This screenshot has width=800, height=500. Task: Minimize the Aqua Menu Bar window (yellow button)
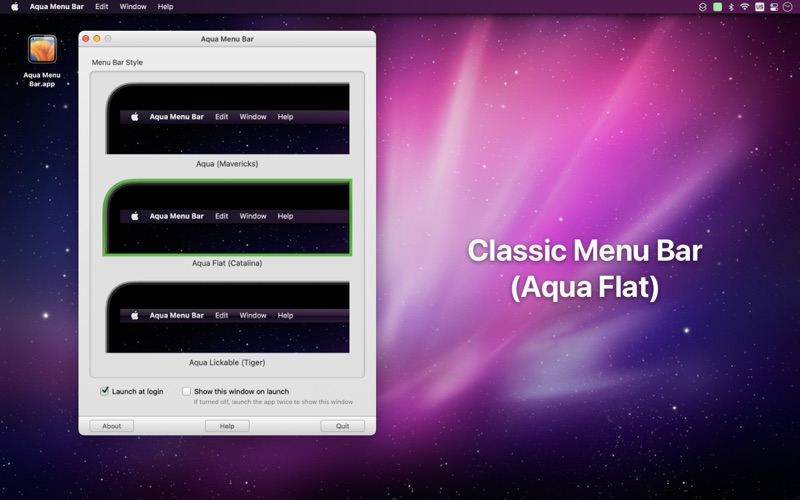[x=97, y=39]
